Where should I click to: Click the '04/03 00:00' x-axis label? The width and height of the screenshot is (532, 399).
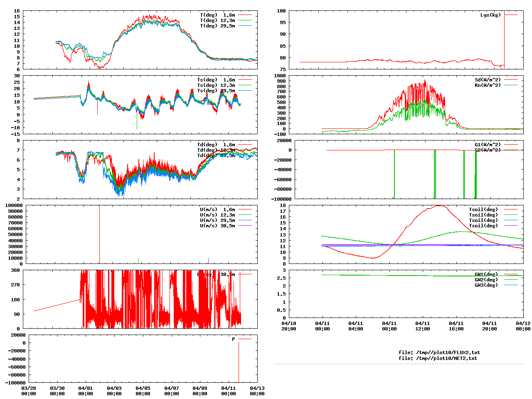pos(114,391)
